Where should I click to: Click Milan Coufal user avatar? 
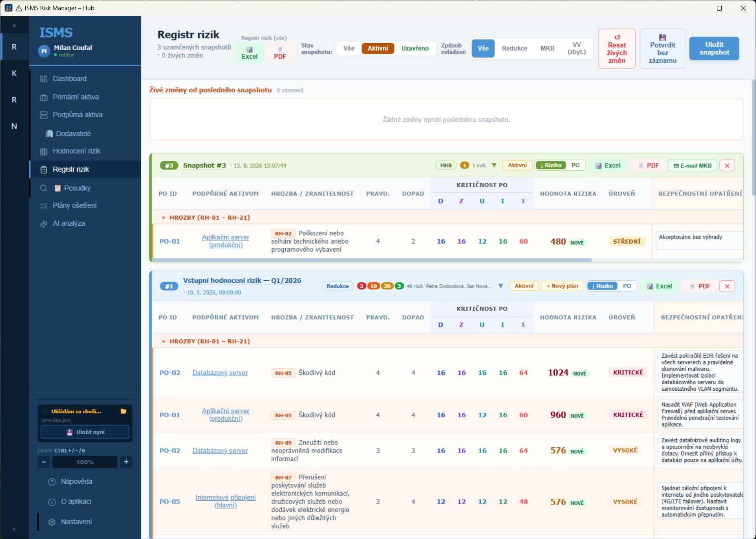(x=44, y=51)
